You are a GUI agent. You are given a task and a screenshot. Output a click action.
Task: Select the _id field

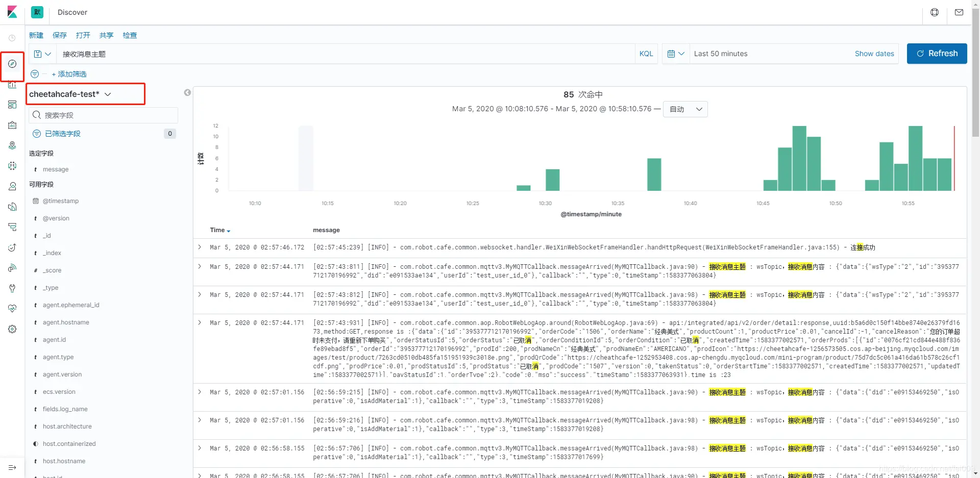[47, 236]
